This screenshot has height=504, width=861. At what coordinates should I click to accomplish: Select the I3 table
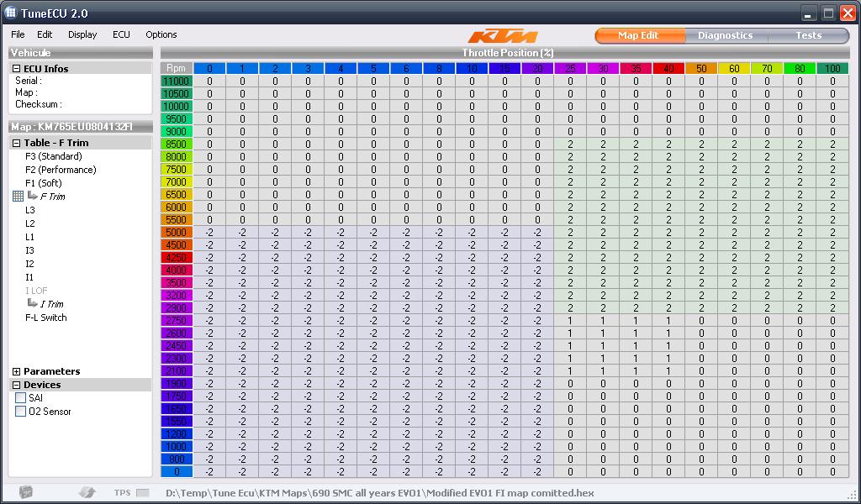click(29, 250)
